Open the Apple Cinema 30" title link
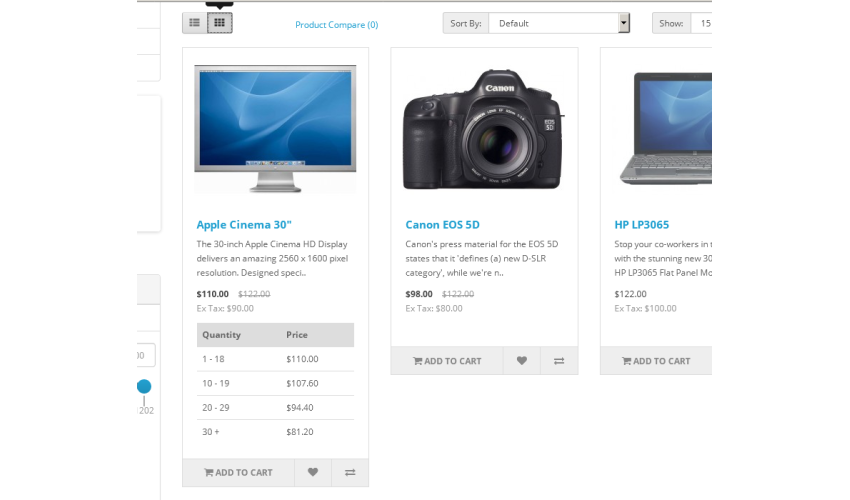 244,225
